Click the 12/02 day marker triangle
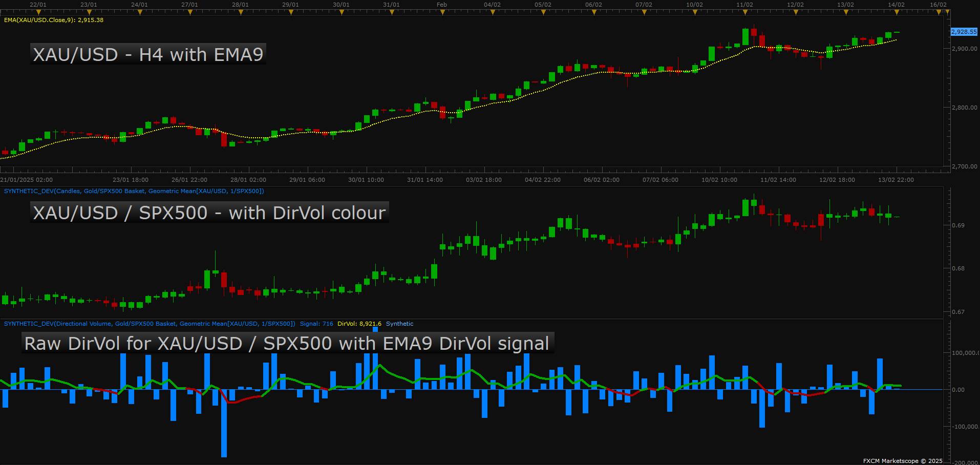The image size is (980, 465). point(796,12)
